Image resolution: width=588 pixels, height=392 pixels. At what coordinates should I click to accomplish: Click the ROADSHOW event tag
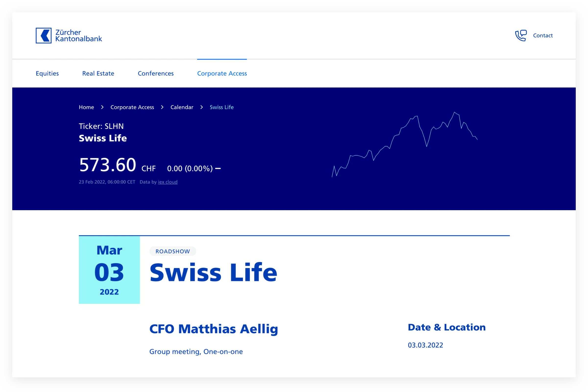click(172, 251)
